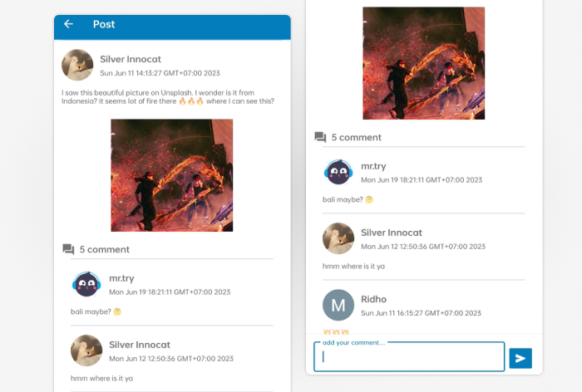Open Silver Innocat's avatar in right comment list
582x392 pixels.
pos(338,238)
